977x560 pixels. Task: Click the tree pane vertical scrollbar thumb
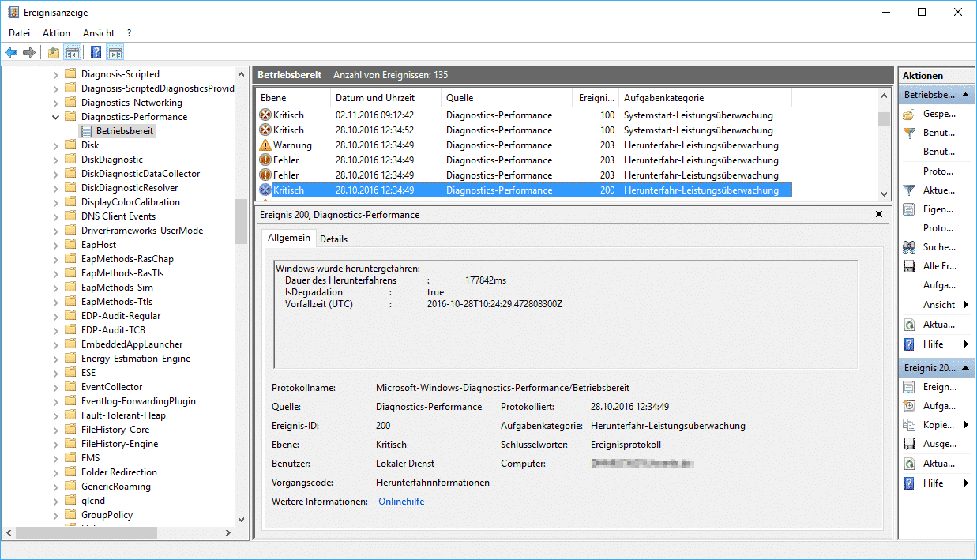242,221
